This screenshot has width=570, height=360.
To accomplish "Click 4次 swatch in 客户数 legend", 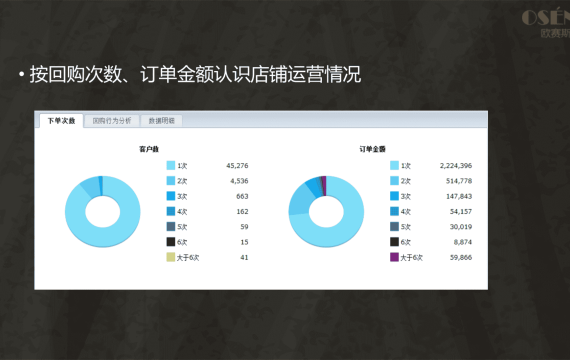I will 170,211.
